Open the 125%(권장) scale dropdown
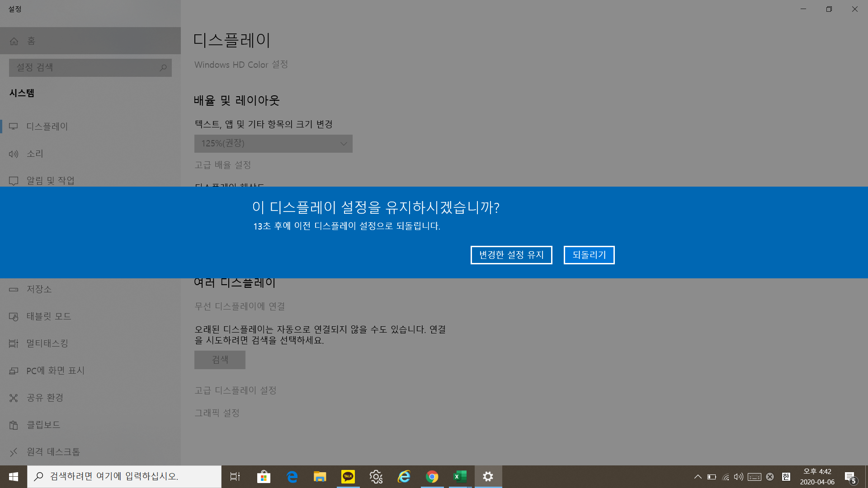The height and width of the screenshot is (488, 868). click(x=273, y=144)
